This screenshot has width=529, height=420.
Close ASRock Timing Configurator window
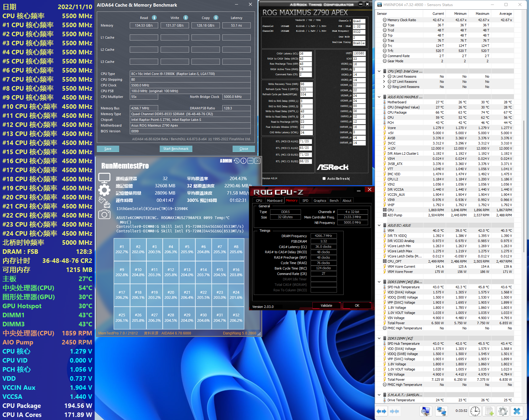coord(367,4)
